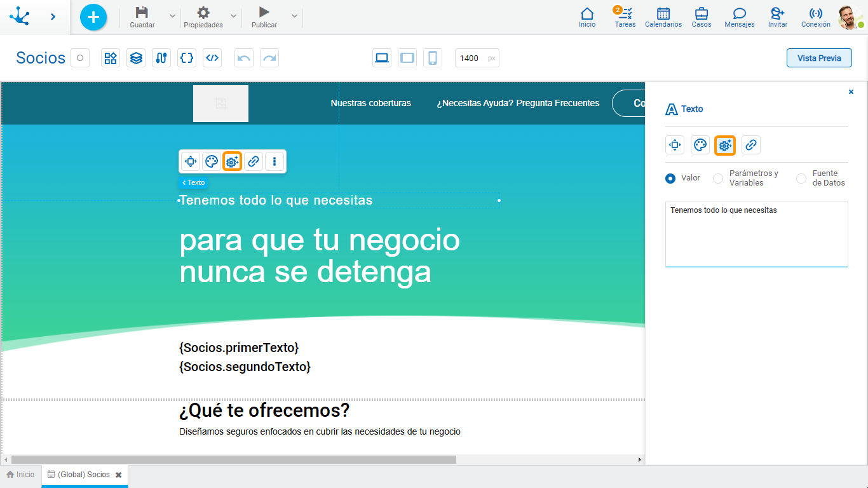Image resolution: width=868 pixels, height=488 pixels.
Task: Expand the Guardar dropdown arrow
Action: 172,16
